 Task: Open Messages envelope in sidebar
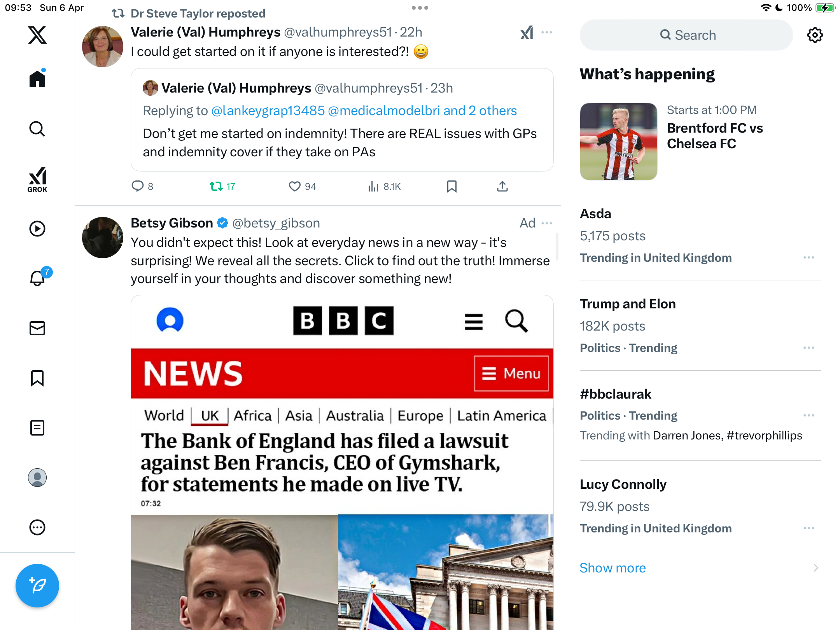[37, 328]
